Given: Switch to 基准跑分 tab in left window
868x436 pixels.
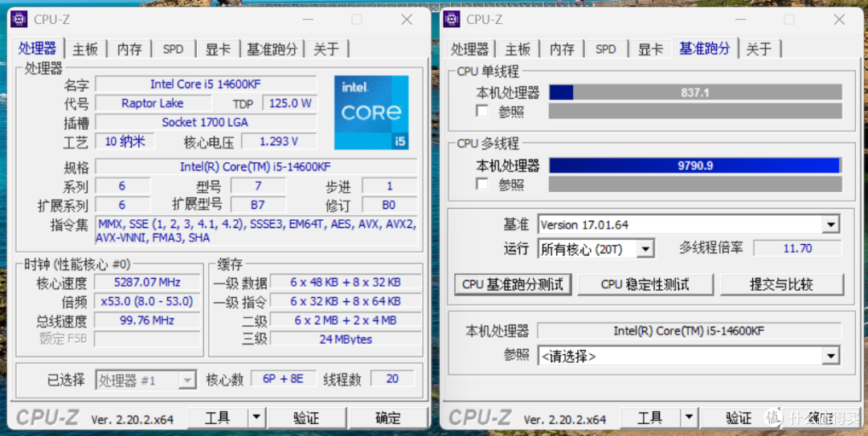Looking at the screenshot, I should click(272, 49).
